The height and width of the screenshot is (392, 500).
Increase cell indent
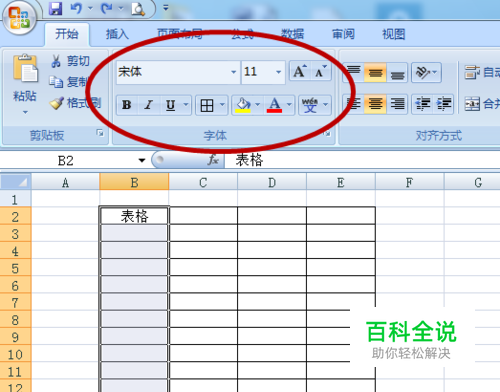point(444,104)
